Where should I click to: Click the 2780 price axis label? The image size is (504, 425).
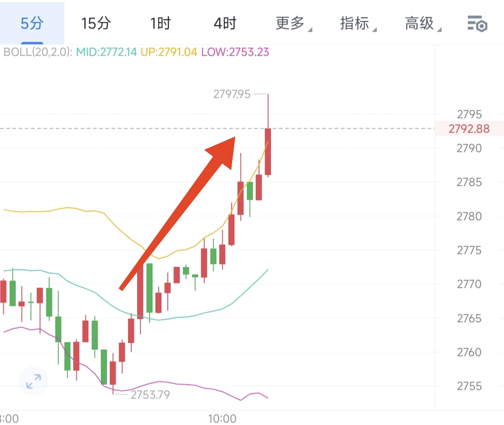pyautogui.click(x=469, y=216)
